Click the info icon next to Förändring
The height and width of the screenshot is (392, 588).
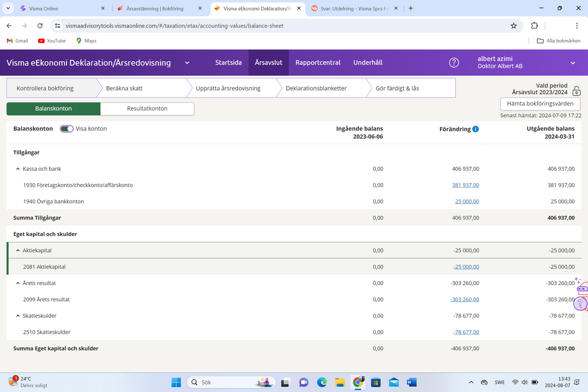476,129
